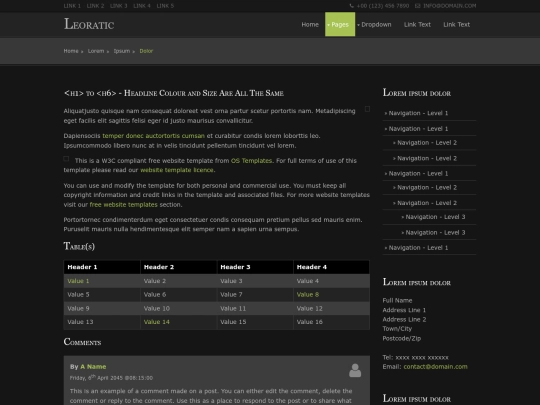Click Link 3 in top bar

pos(118,6)
